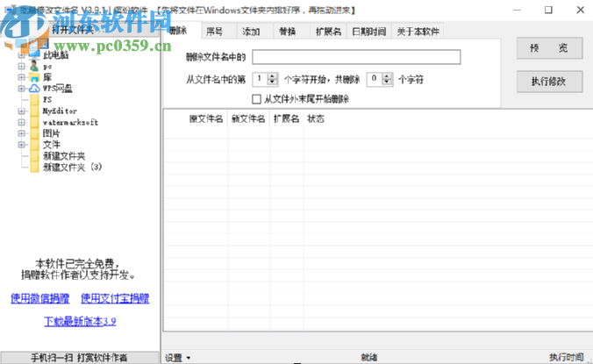Click the 库 library icon
Screen dimensions: 593x364
pyautogui.click(x=34, y=77)
